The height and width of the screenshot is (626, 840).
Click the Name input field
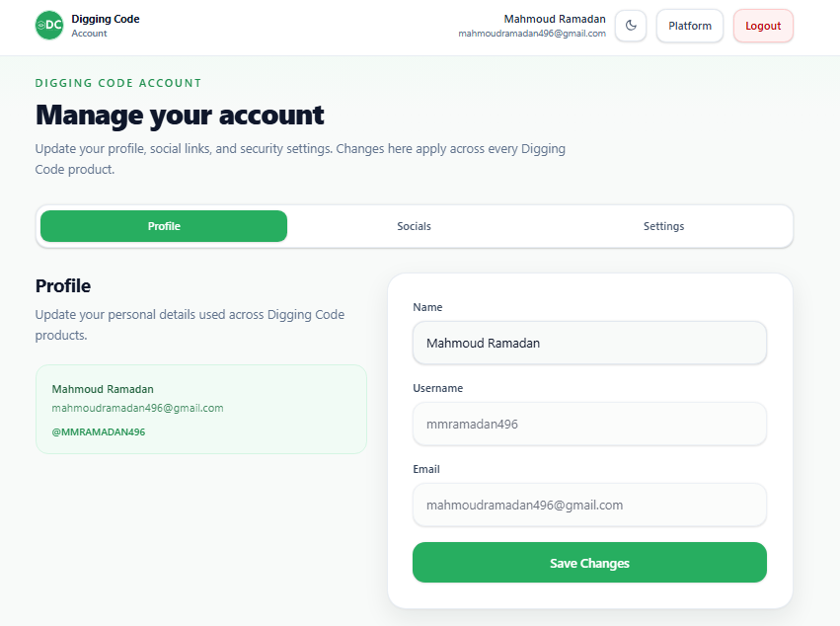(589, 343)
